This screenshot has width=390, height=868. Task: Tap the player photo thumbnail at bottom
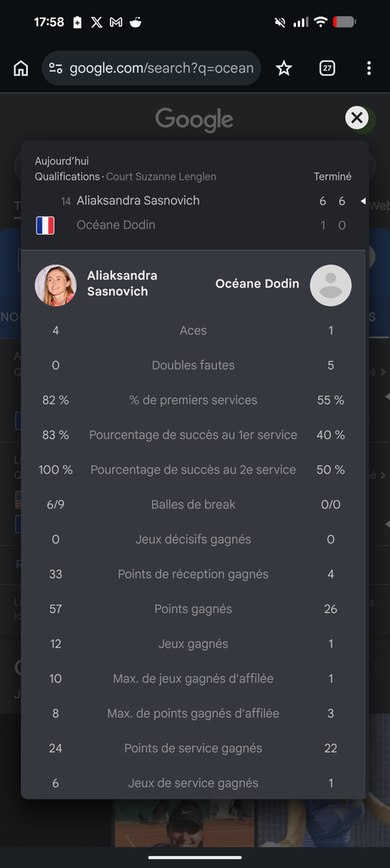coord(185,823)
